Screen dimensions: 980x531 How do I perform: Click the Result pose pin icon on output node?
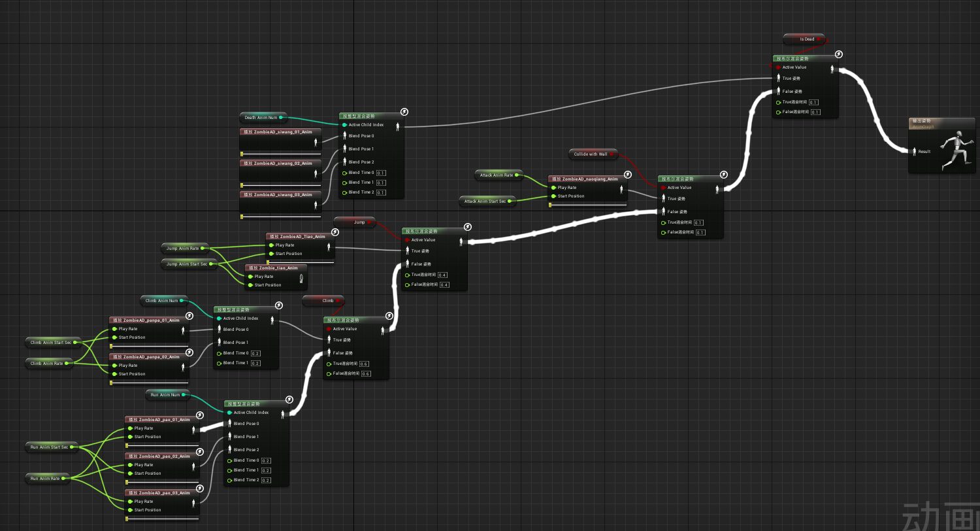tap(914, 151)
